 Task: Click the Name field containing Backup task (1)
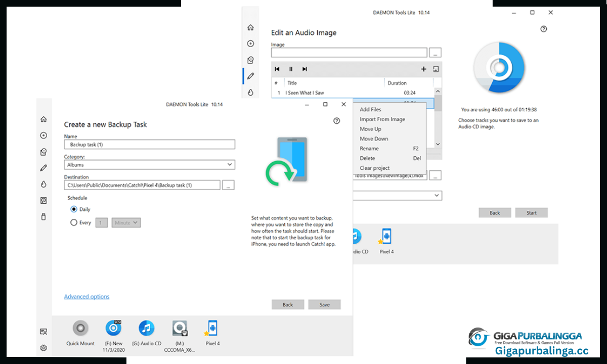click(x=150, y=145)
